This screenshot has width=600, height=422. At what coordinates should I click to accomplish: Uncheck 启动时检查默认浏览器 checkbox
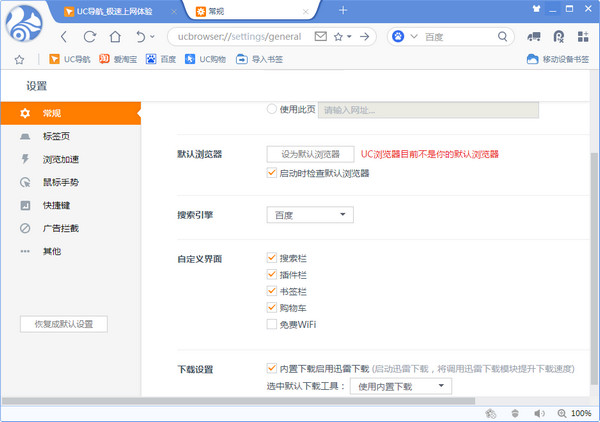click(271, 173)
